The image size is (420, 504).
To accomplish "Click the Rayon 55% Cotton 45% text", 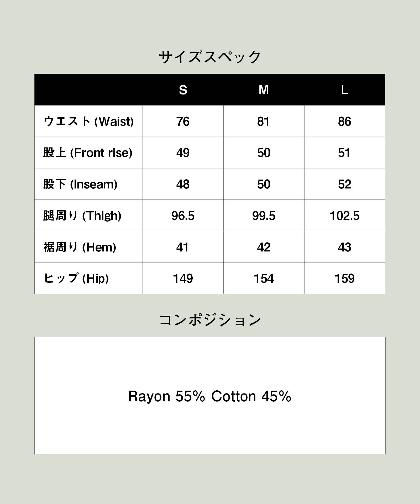I will point(210,396).
